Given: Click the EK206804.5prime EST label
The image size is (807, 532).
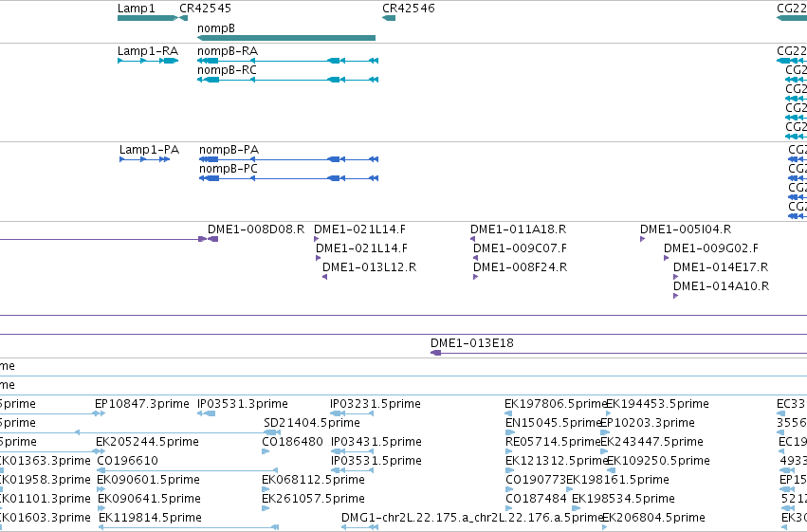Looking at the screenshot, I should [x=653, y=518].
